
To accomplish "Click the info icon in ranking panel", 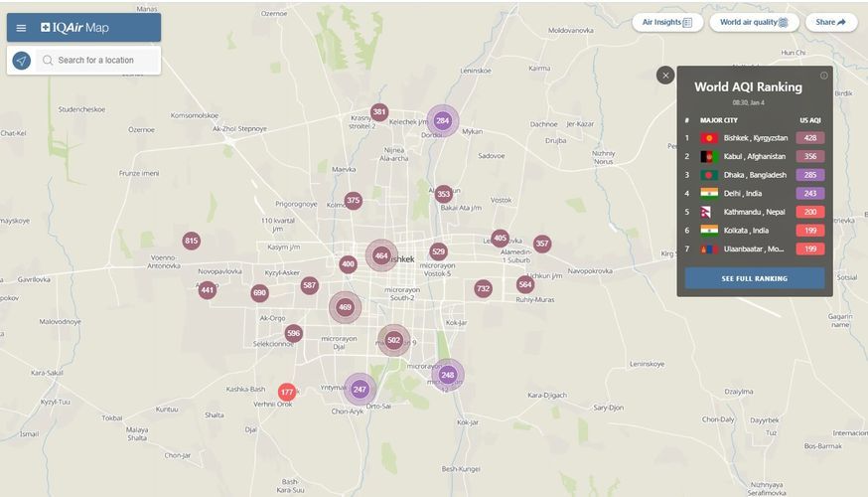I will [x=823, y=76].
